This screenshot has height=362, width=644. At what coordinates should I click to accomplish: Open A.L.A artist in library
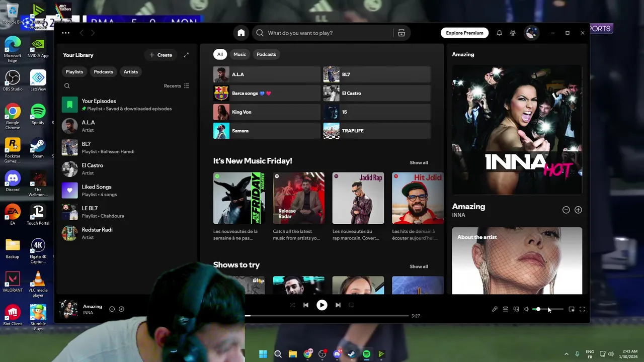point(126,126)
